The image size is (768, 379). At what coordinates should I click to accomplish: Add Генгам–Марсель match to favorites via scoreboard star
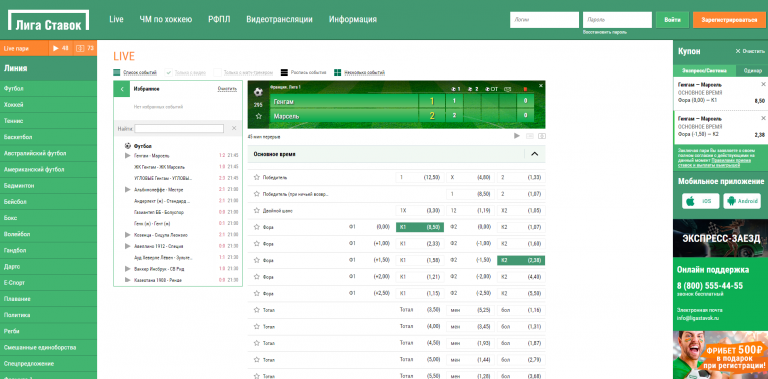coord(259,117)
